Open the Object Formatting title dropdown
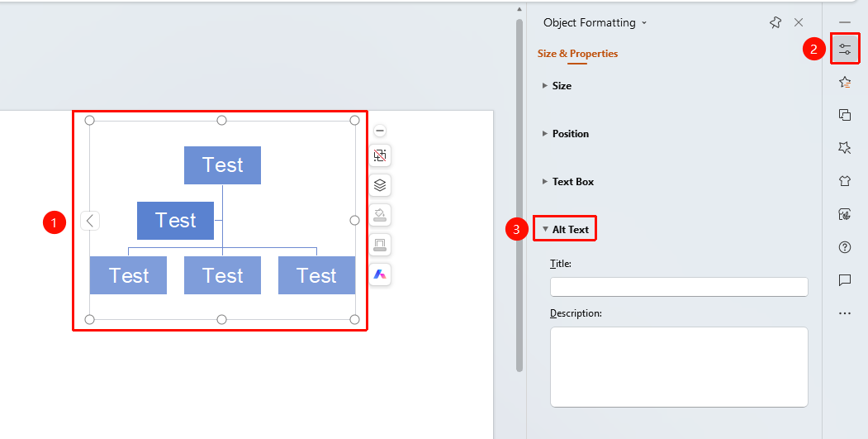The height and width of the screenshot is (439, 868). [x=644, y=23]
